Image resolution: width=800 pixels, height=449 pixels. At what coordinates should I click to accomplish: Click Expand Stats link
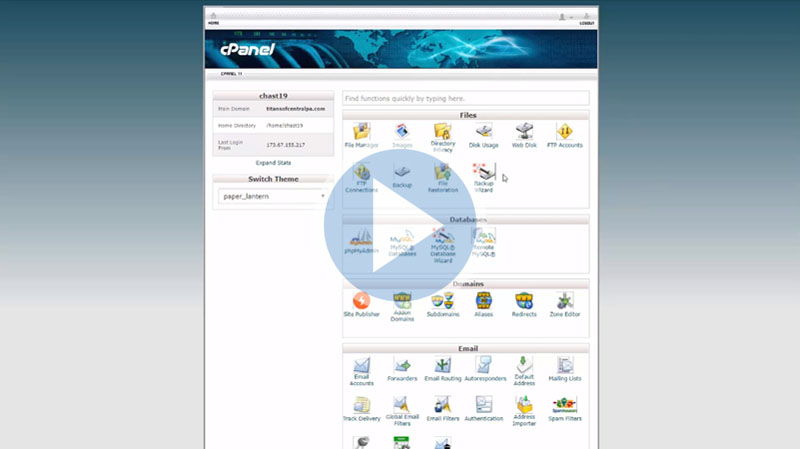point(273,162)
